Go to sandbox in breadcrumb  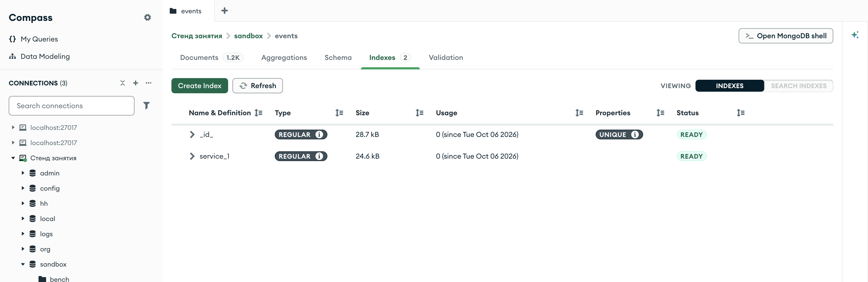pos(248,36)
